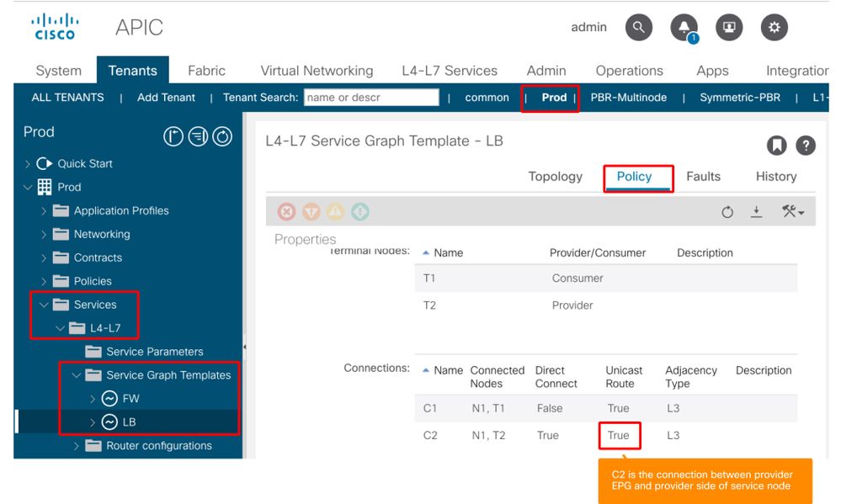Screen dimensions: 841x504
Task: Expand the Application Profiles chevron
Action: click(44, 210)
